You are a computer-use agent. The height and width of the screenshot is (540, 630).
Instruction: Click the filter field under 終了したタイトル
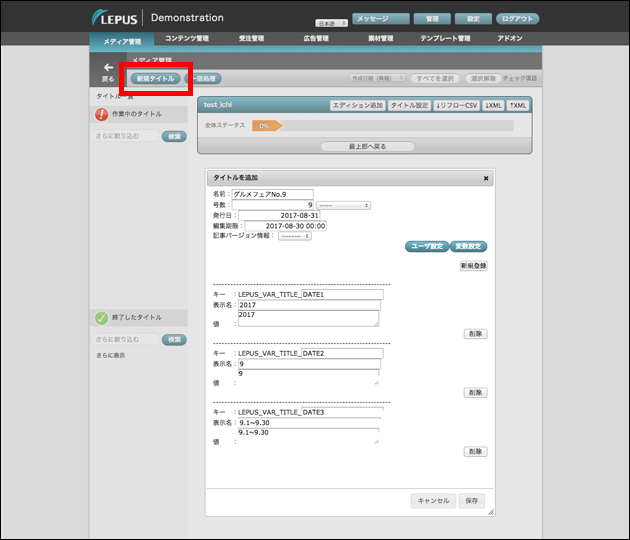click(125, 340)
